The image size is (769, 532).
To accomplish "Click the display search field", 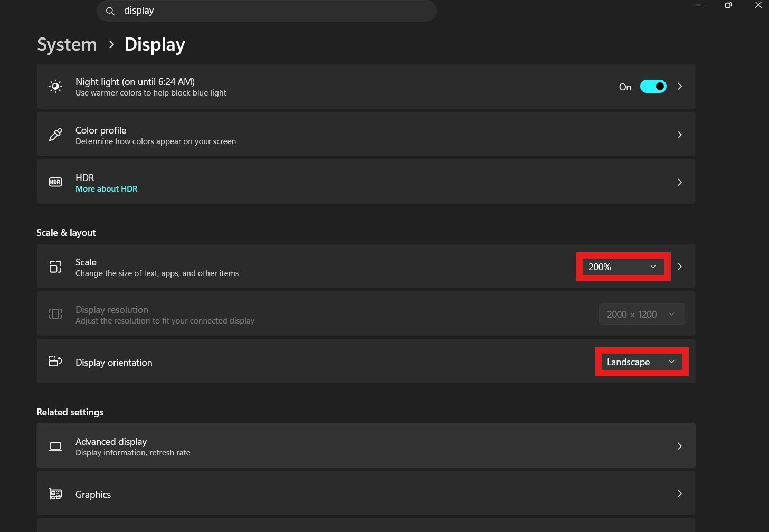I will pyautogui.click(x=267, y=11).
